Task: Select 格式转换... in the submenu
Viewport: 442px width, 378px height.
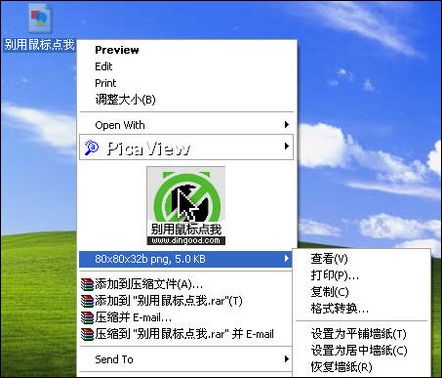Action: coord(362,309)
